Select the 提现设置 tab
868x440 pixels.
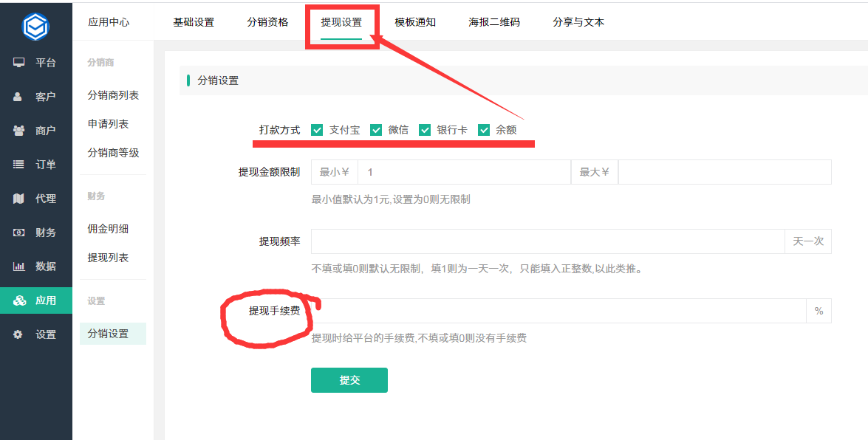click(341, 22)
